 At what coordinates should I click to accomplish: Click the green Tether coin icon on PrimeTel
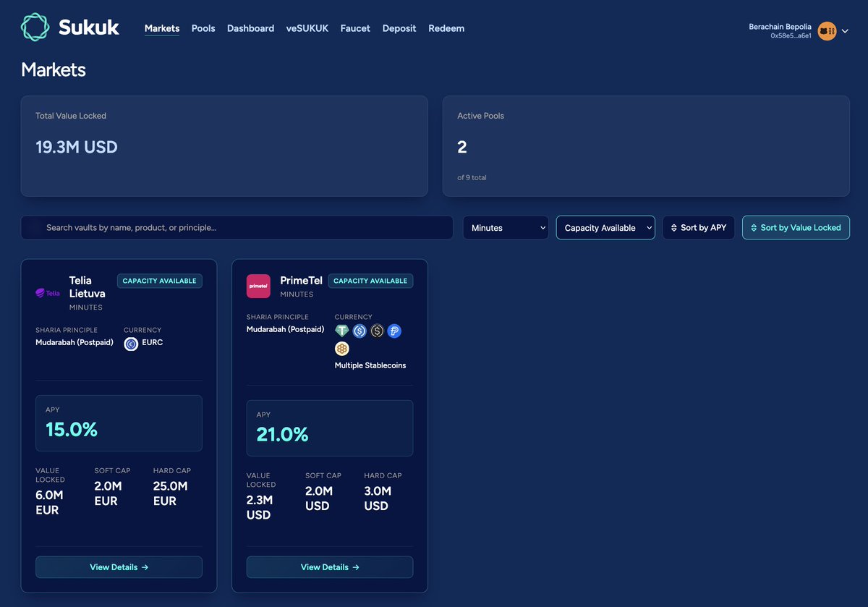pyautogui.click(x=342, y=331)
